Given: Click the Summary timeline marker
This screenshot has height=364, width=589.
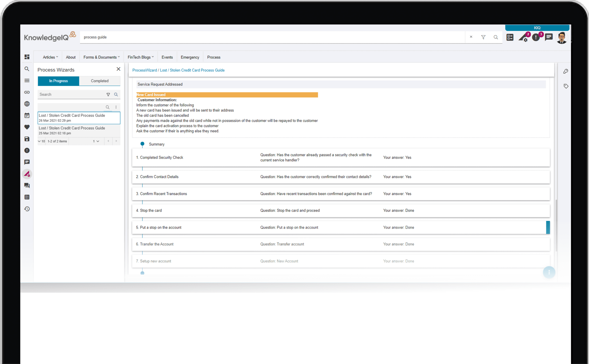Looking at the screenshot, I should (x=142, y=144).
